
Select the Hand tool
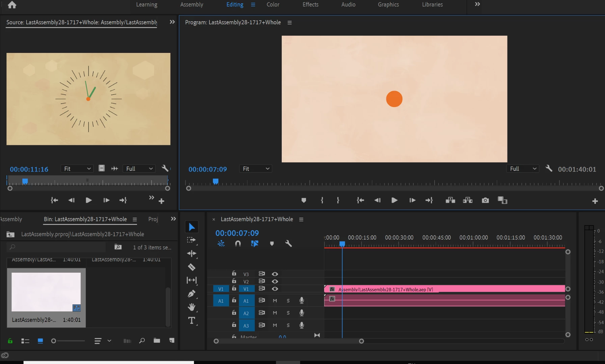coord(191,307)
